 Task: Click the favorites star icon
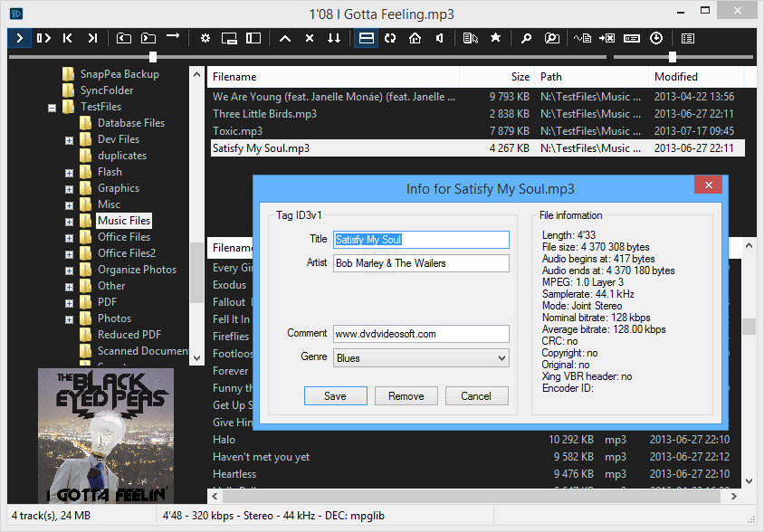(x=495, y=38)
